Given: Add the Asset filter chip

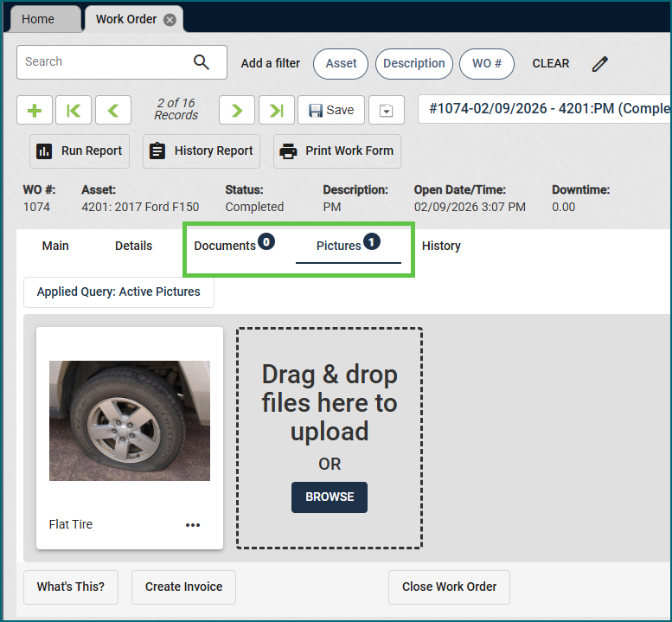Looking at the screenshot, I should 341,63.
